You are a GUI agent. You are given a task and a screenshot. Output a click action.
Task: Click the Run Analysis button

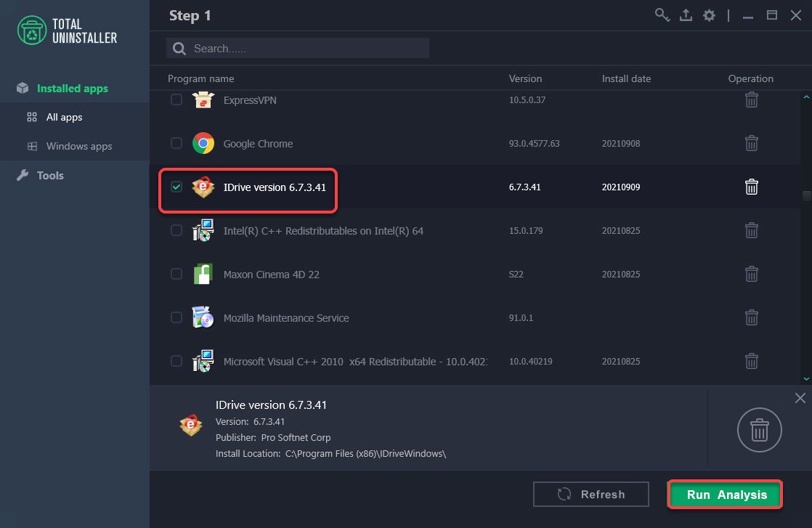(725, 495)
